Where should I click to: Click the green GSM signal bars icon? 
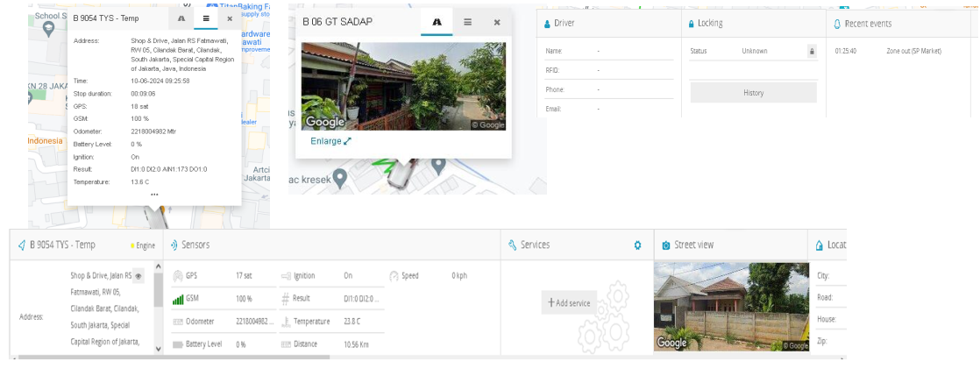click(x=178, y=300)
